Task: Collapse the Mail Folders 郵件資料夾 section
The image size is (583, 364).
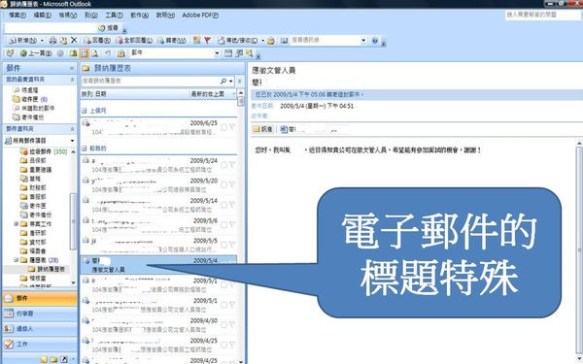Action: point(72,129)
